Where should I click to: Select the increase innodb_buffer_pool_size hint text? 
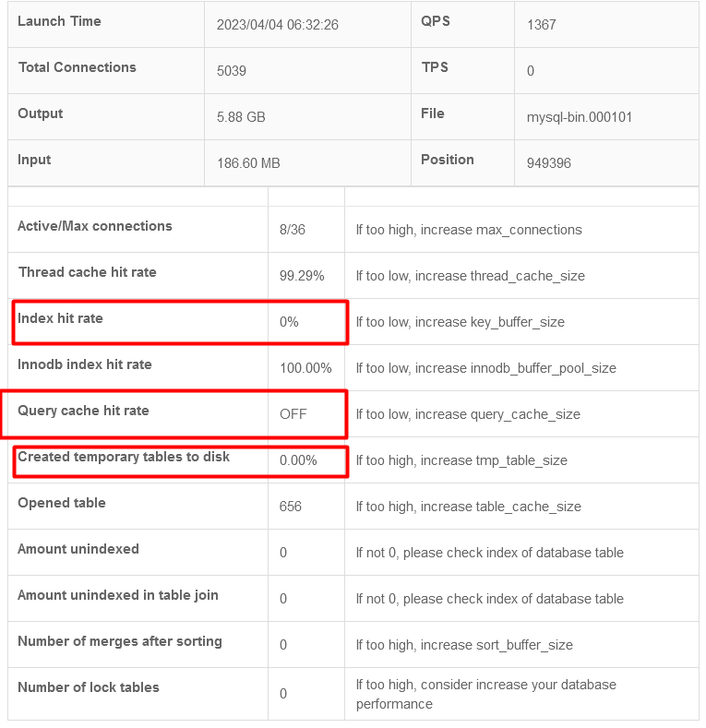pos(485,368)
